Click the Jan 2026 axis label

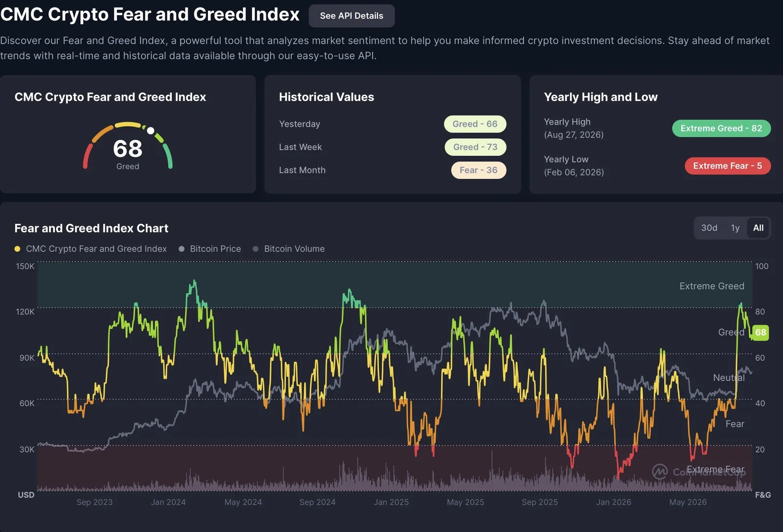(x=613, y=502)
